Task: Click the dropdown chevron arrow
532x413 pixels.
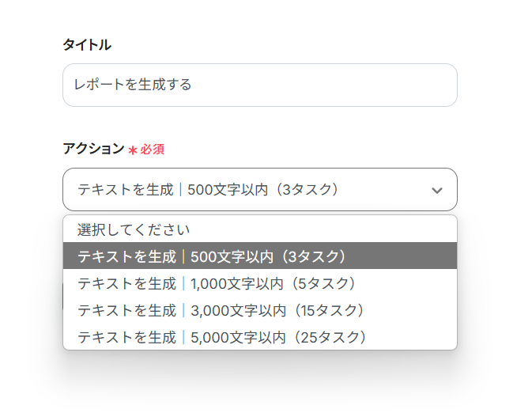Action: pos(436,190)
